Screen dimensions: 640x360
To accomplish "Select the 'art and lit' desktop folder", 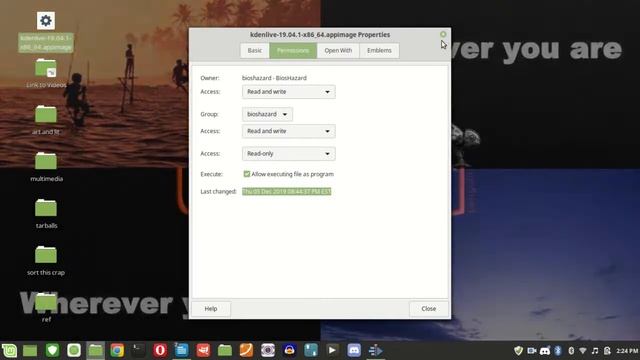I will (46, 120).
